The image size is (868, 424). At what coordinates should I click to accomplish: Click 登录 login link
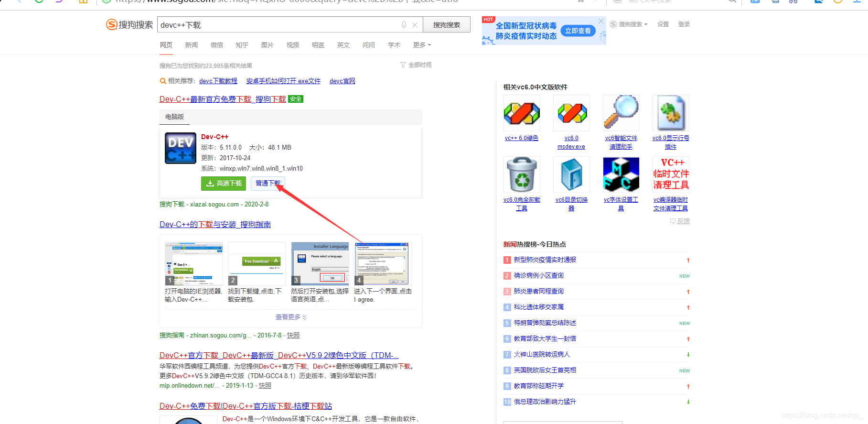click(x=684, y=24)
